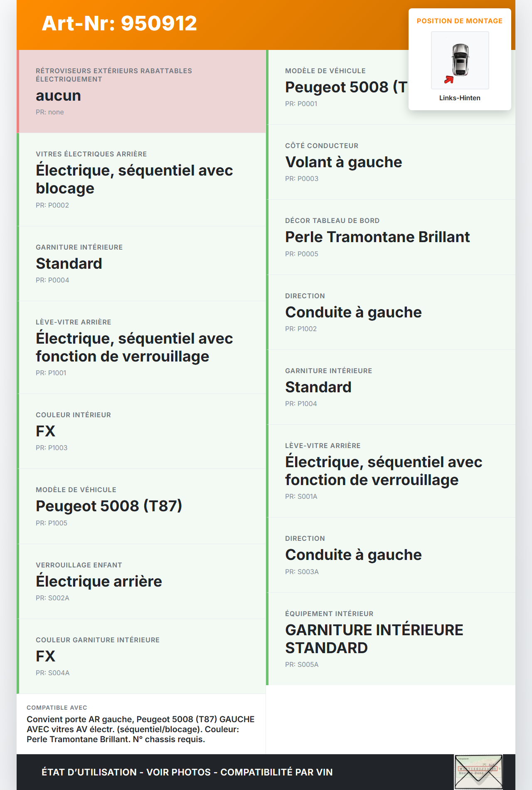Open the envelope VIN document icon
Screen dimensions: 532x790
click(478, 772)
